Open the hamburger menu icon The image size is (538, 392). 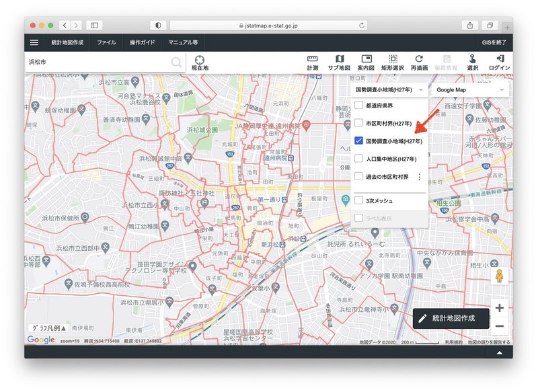tap(34, 42)
